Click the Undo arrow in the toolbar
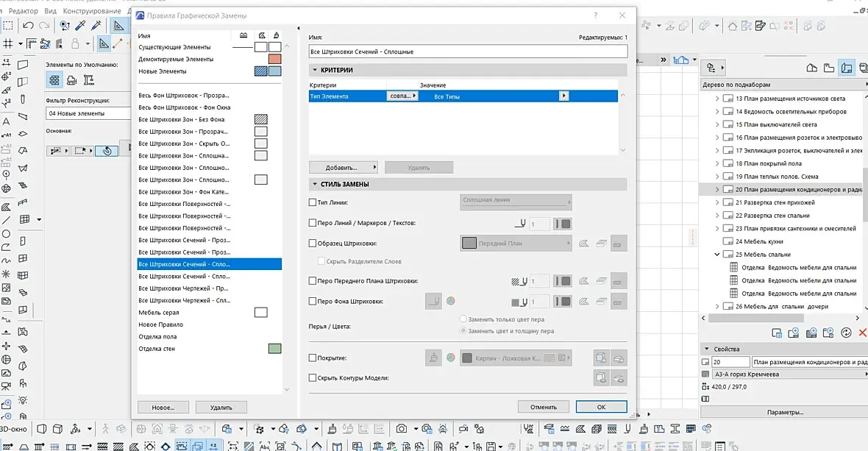The width and height of the screenshot is (868, 451). click(28, 26)
